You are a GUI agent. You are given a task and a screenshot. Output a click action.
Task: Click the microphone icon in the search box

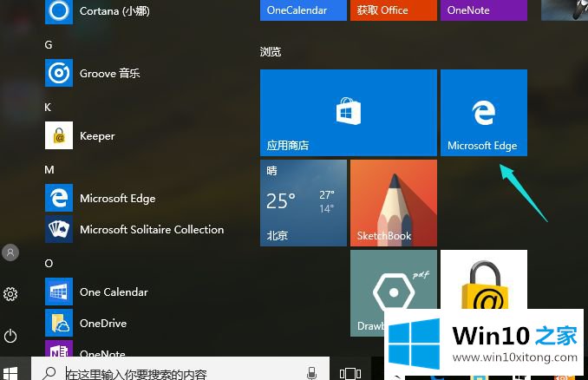(x=311, y=373)
